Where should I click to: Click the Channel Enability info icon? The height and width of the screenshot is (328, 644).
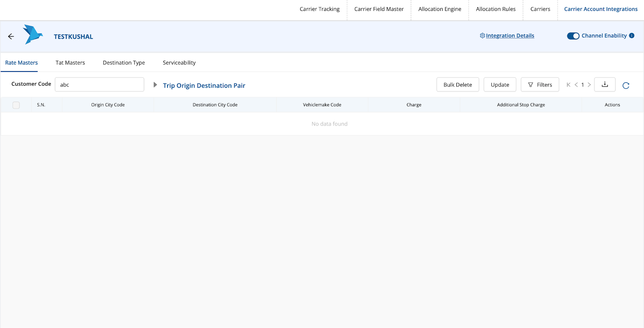pyautogui.click(x=632, y=35)
